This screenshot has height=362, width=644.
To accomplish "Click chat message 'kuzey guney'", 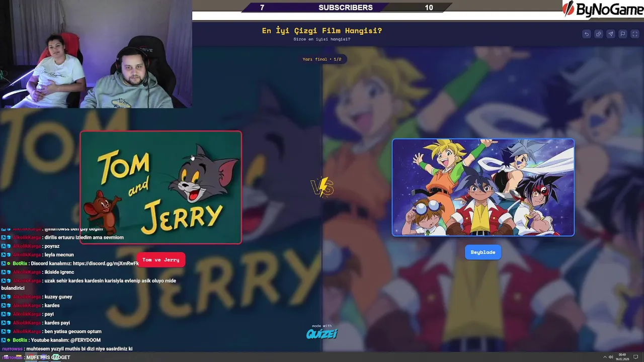I will point(58,297).
